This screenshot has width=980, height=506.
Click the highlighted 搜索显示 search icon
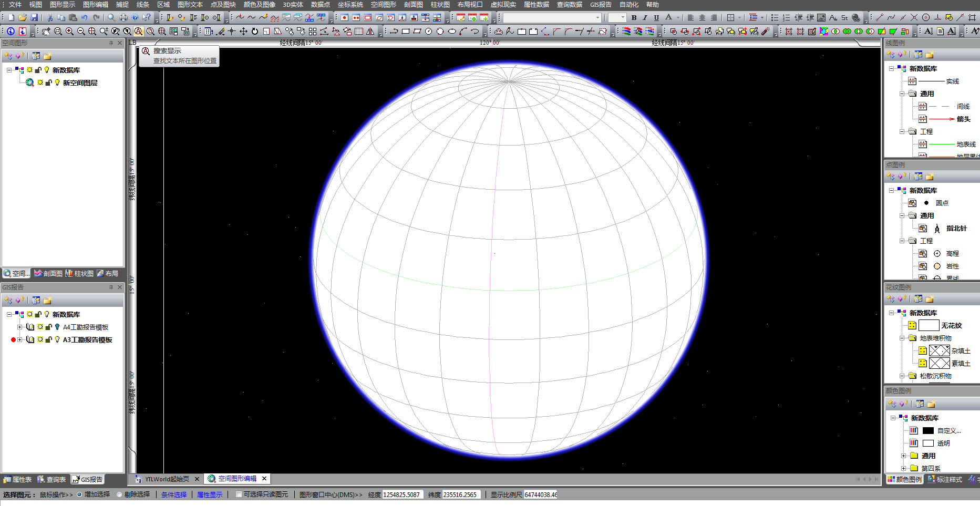tap(138, 32)
